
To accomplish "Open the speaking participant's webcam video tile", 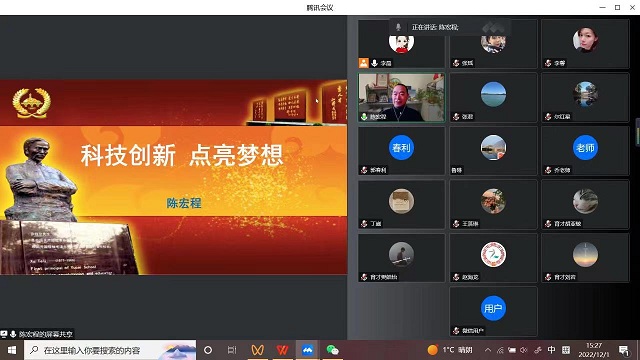I will click(x=401, y=97).
